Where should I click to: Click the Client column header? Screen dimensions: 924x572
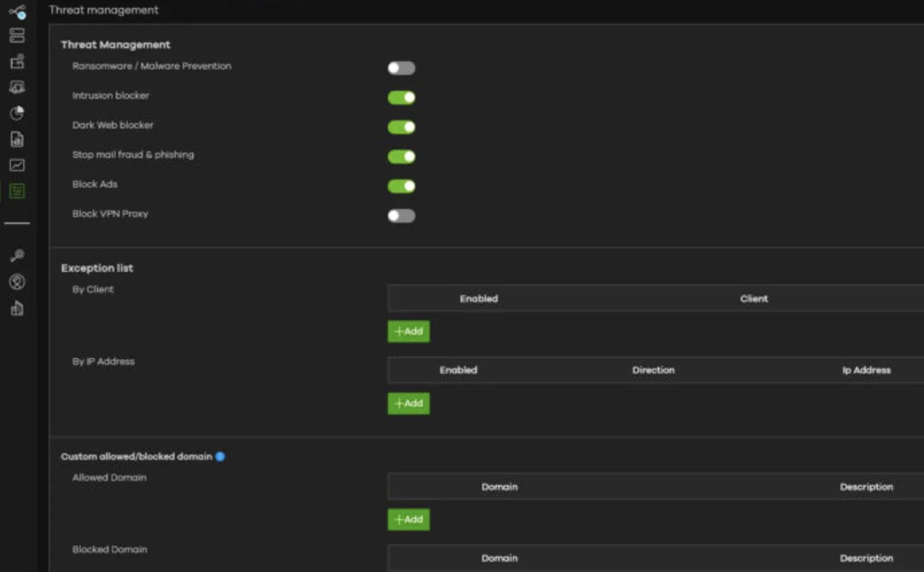click(754, 298)
